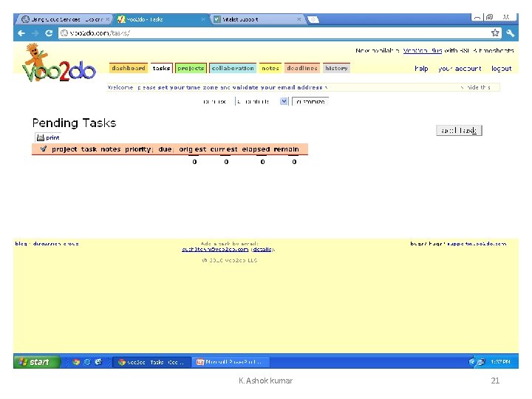Click the third quick launch icon
532x399 pixels.
pyautogui.click(x=98, y=362)
